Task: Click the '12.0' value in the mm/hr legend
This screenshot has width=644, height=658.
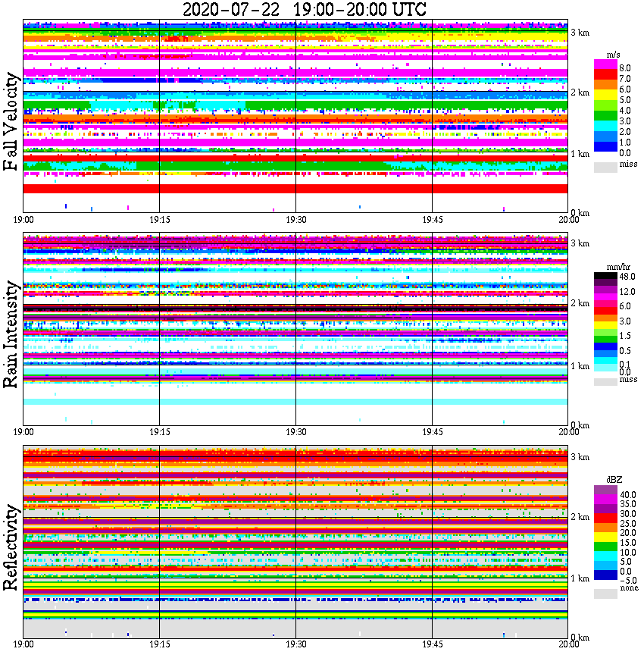Action: point(627,291)
